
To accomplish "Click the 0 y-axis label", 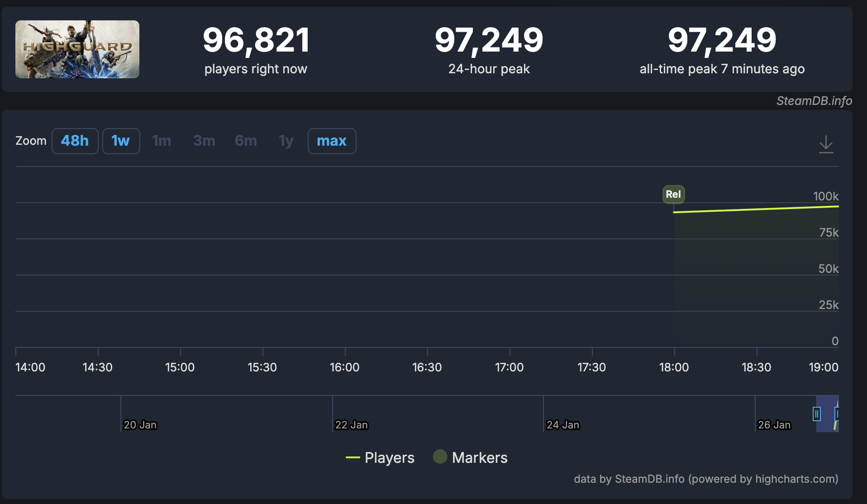I will tap(835, 341).
